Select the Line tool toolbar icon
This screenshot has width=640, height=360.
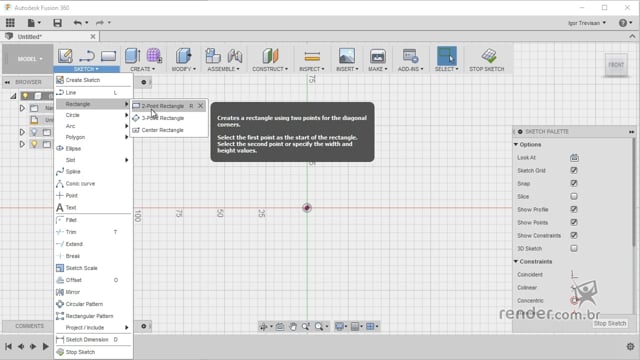pos(87,56)
